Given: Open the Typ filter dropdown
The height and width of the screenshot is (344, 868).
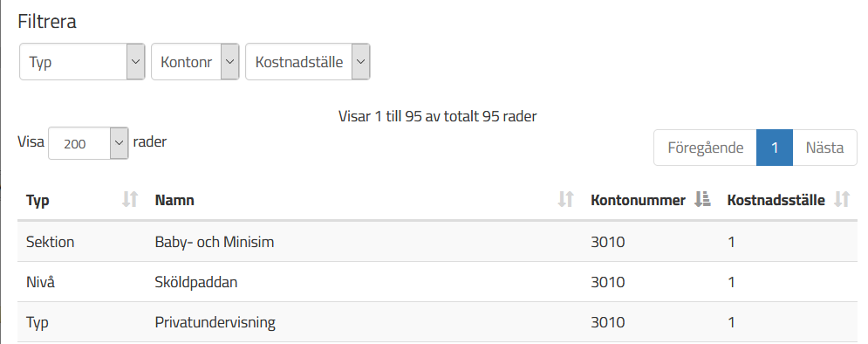Looking at the screenshot, I should [82, 61].
